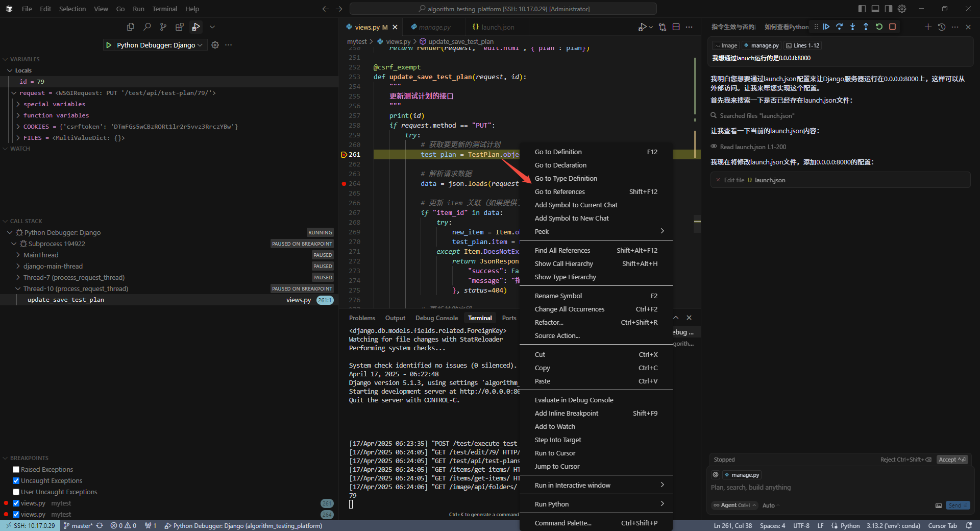Click the debug Continue button

coord(826,27)
